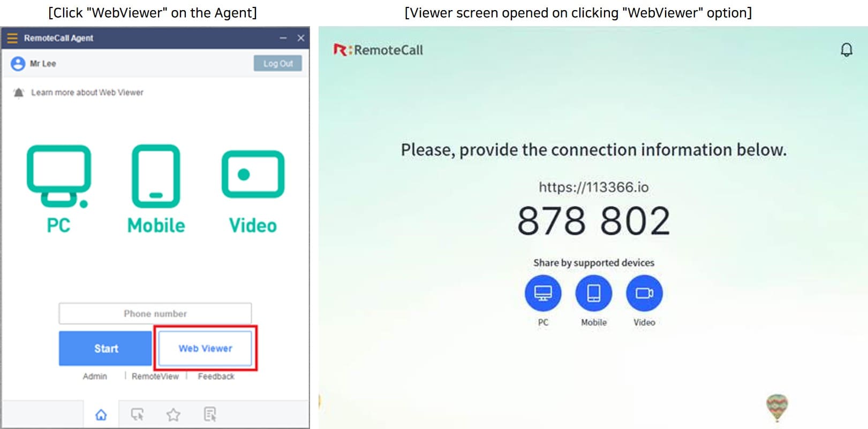Open Learn more about Web Viewer
868x429 pixels.
(x=87, y=93)
